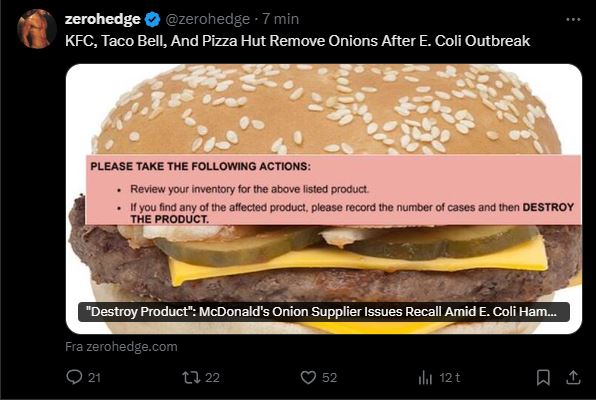This screenshot has height=400, width=596.
Task: Open the burger article preview image
Action: click(324, 199)
